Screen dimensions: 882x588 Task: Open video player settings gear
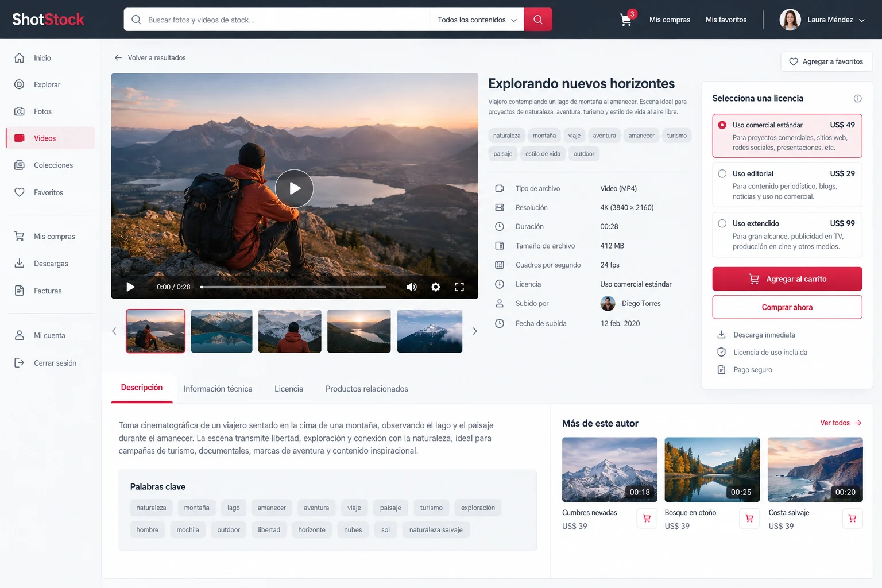pyautogui.click(x=436, y=287)
